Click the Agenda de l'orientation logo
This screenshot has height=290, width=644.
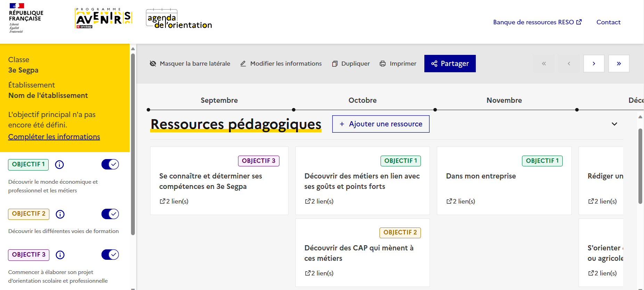(179, 19)
